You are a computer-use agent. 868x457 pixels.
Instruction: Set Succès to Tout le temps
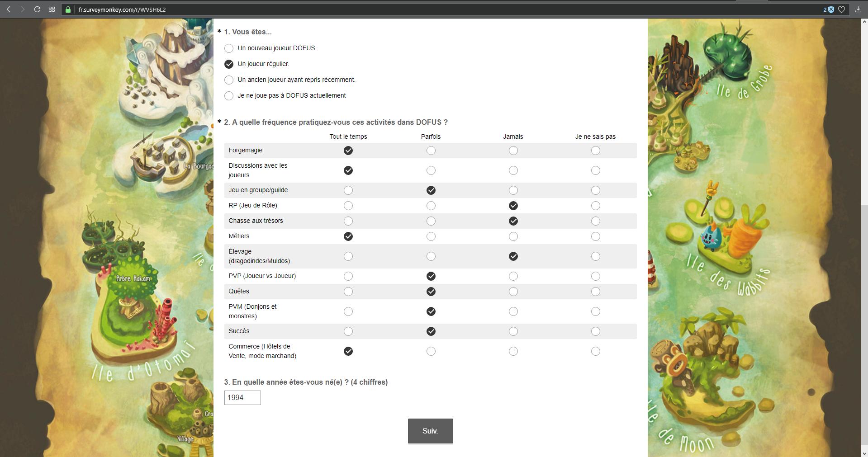348,331
